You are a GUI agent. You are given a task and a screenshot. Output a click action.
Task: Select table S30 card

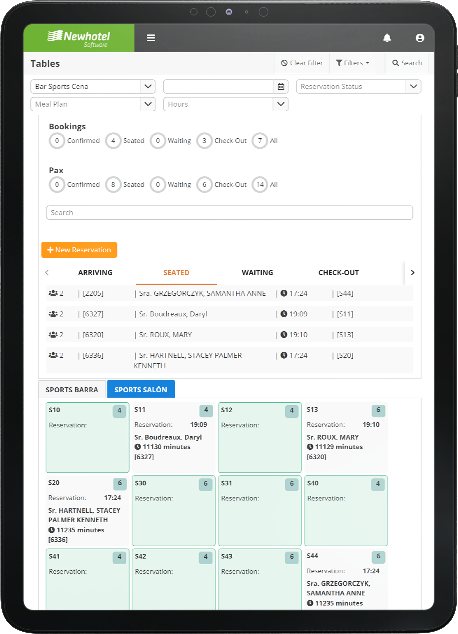click(174, 511)
